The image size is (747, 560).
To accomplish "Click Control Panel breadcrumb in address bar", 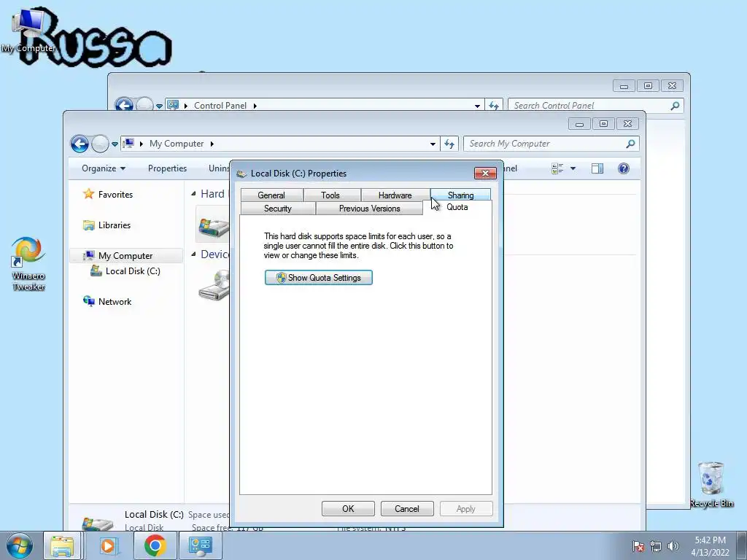I will [x=220, y=106].
